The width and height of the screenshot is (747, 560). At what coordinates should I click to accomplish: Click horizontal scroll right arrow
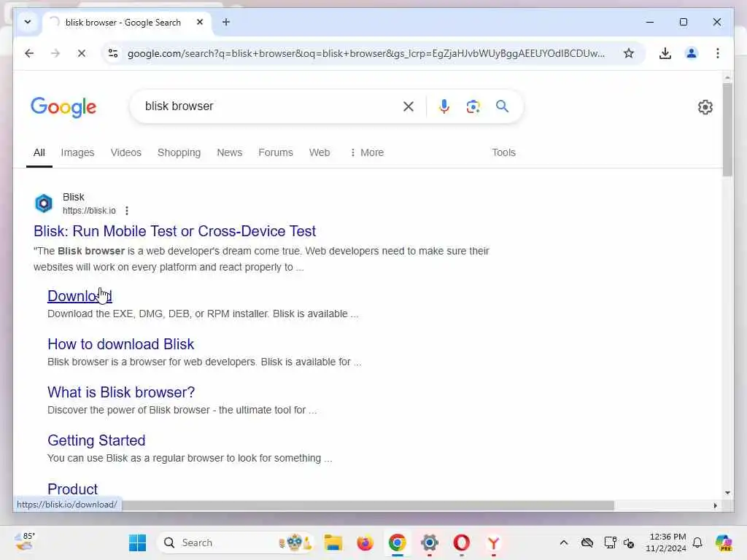click(715, 505)
